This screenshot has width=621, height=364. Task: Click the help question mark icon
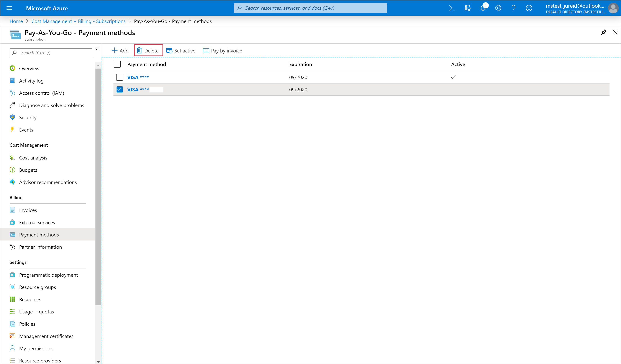pyautogui.click(x=513, y=8)
